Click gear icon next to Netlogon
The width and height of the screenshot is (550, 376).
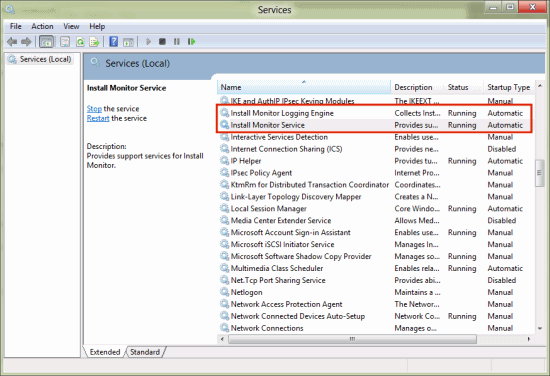coord(224,292)
